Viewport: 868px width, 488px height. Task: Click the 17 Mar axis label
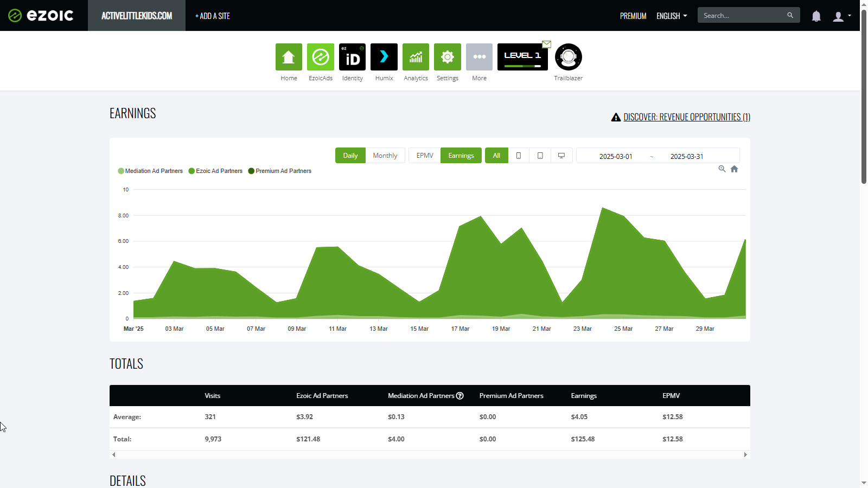coord(460,329)
